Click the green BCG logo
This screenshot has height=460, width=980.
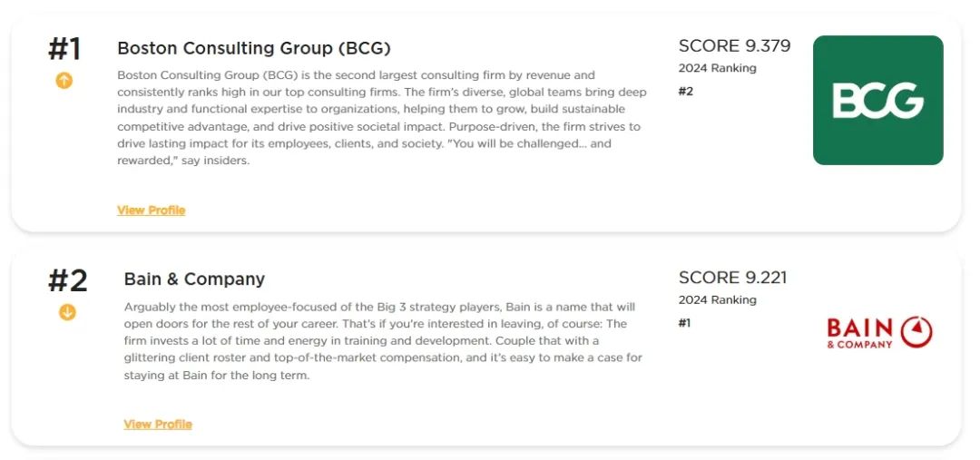tap(878, 100)
